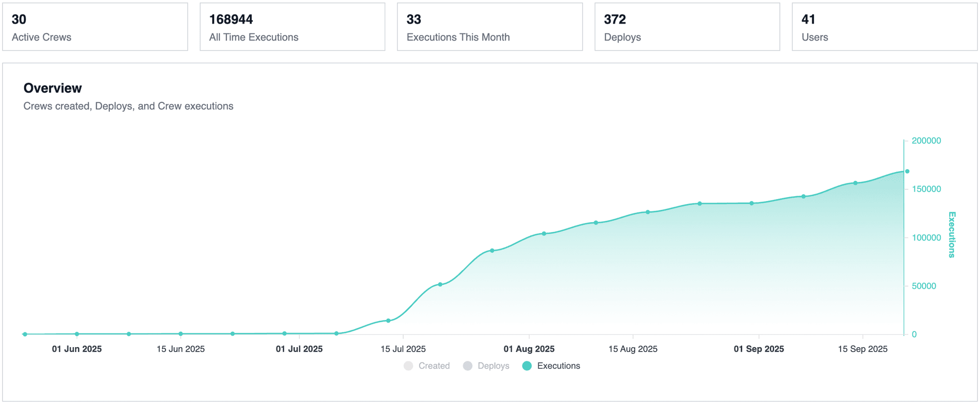
Task: Open the Deploys stat card
Action: pyautogui.click(x=687, y=27)
